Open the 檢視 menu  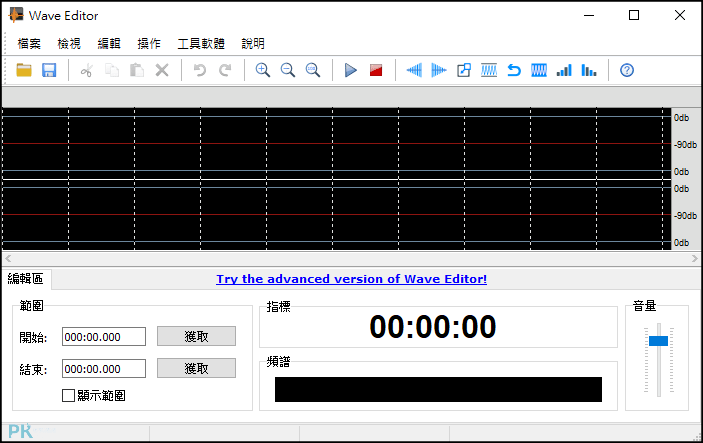[x=69, y=43]
